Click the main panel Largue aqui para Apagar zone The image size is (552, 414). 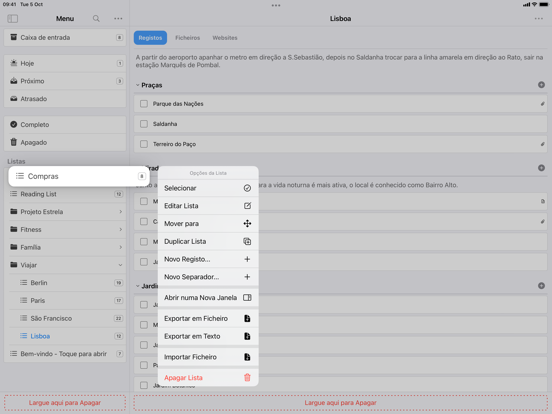pos(340,403)
